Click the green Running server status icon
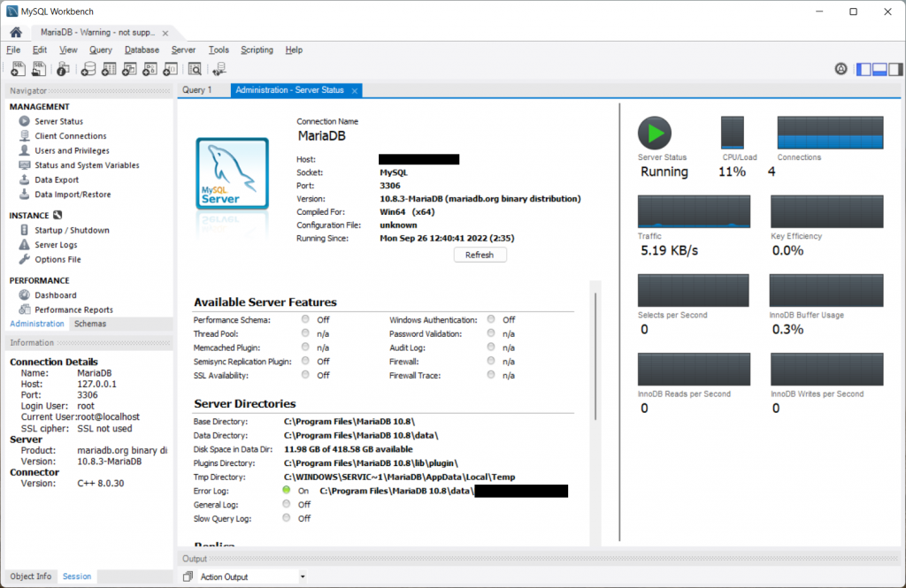 point(654,133)
